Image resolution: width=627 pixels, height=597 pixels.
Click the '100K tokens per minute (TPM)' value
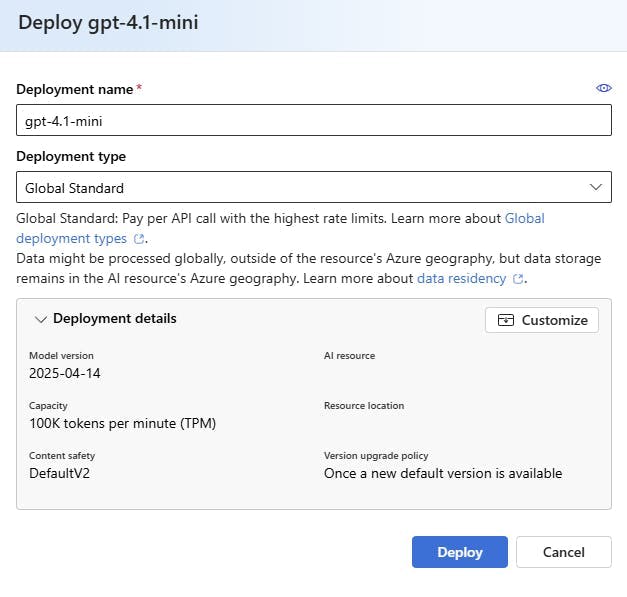coord(122,423)
